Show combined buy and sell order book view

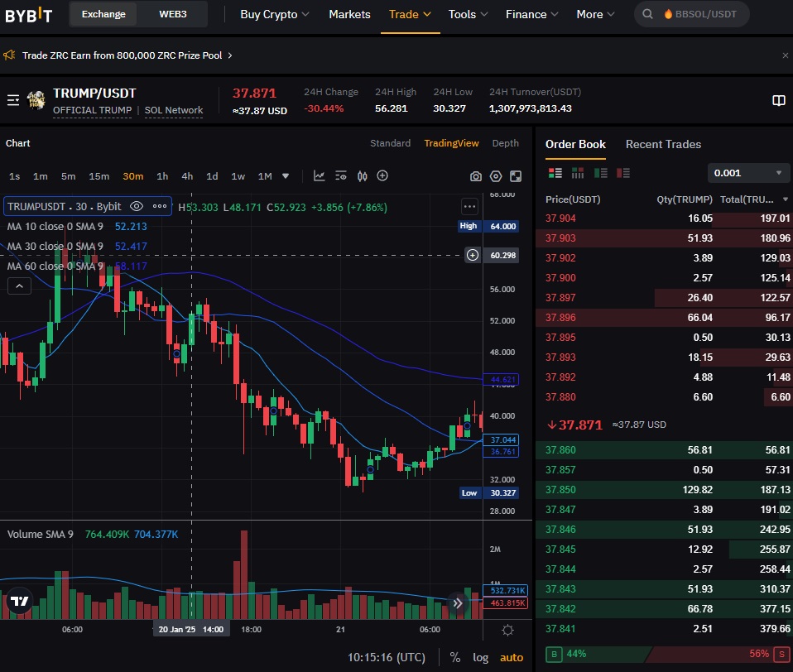tap(555, 173)
